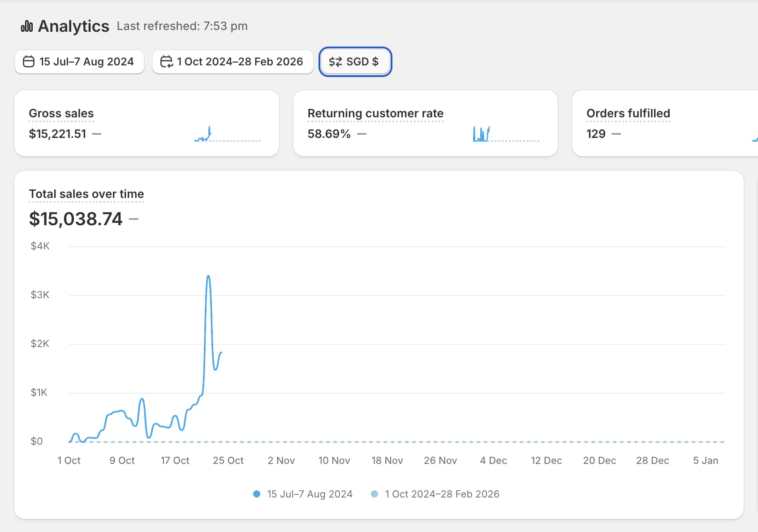Open the Total sales over time report
This screenshot has width=758, height=532.
86,194
